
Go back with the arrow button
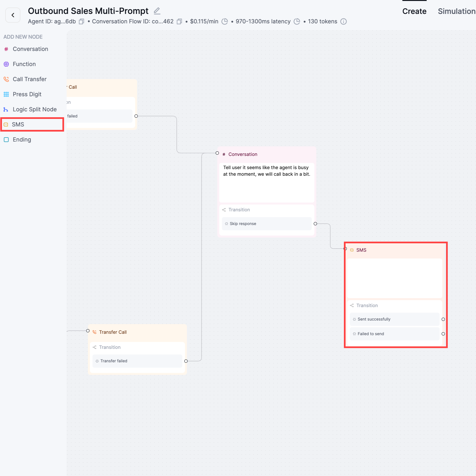tap(13, 15)
